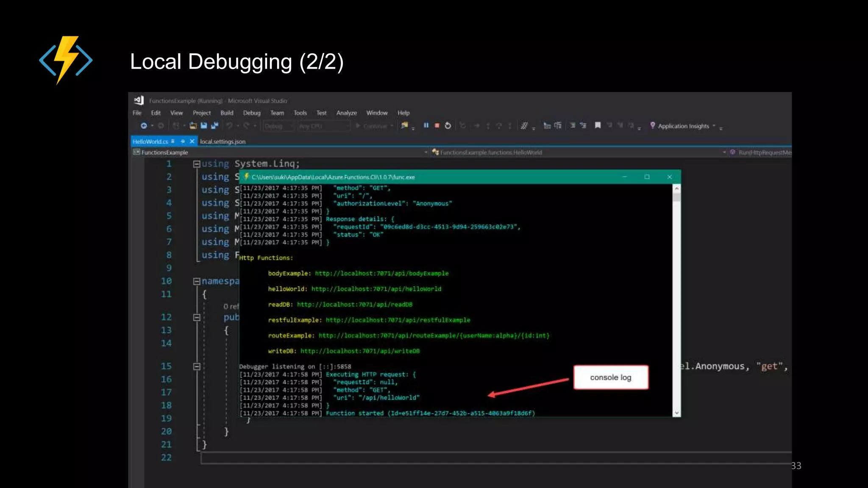Click the Application Insights lightbulb icon

tap(653, 125)
